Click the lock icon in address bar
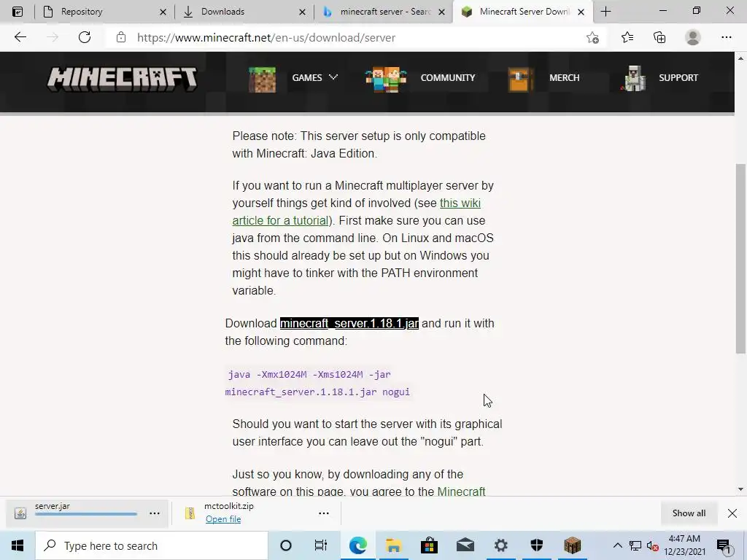The height and width of the screenshot is (560, 747). pyautogui.click(x=121, y=37)
